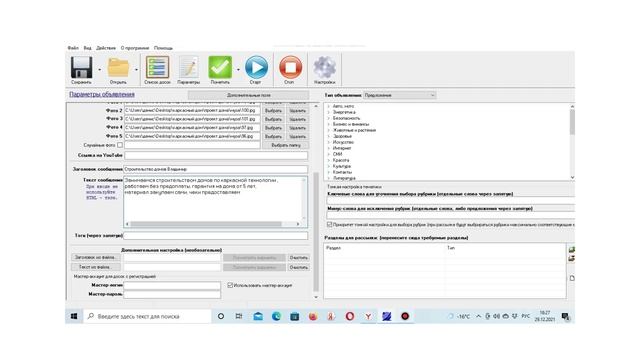
Task: Select the Интернет category in tree
Action: (342, 148)
